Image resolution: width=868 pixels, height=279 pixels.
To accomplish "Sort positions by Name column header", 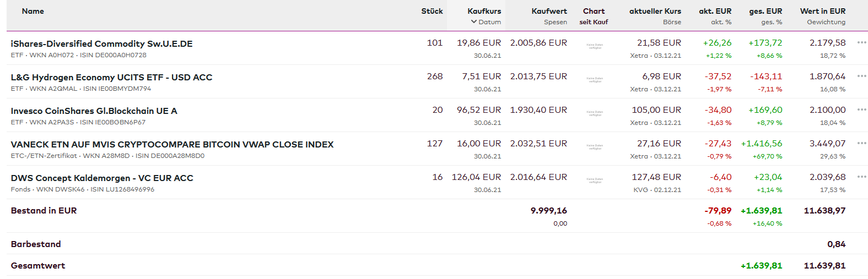I will click(x=33, y=11).
